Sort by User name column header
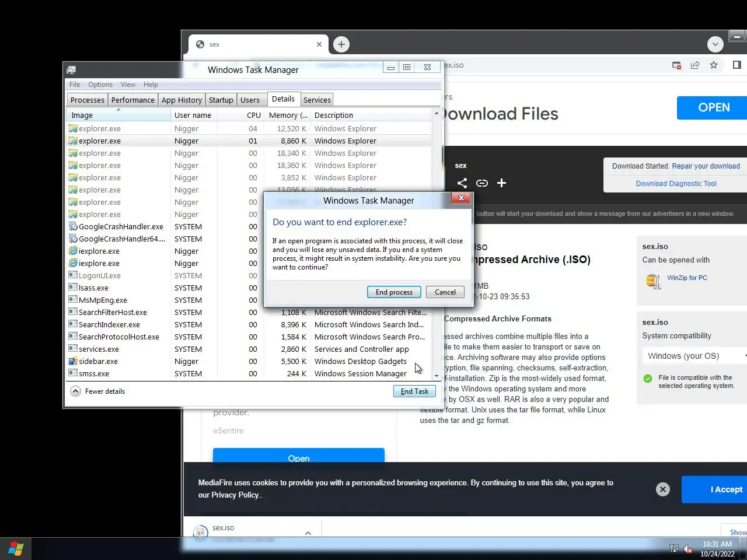 tap(193, 115)
